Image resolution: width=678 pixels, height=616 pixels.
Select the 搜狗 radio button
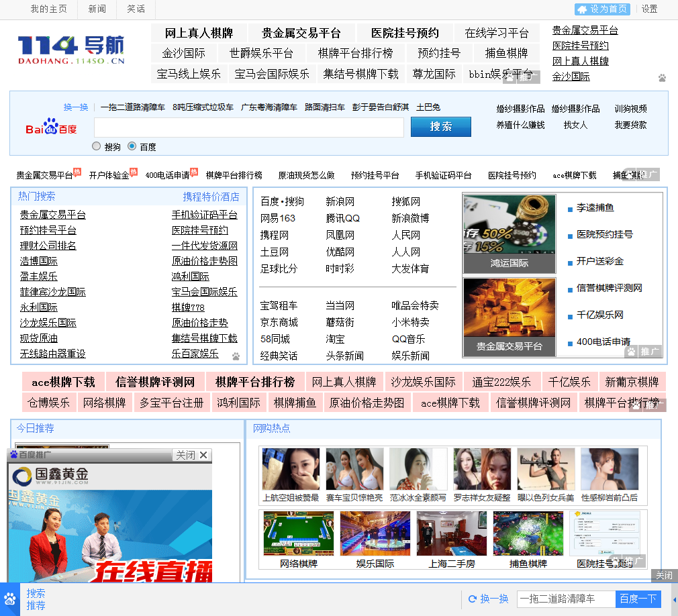tap(97, 146)
